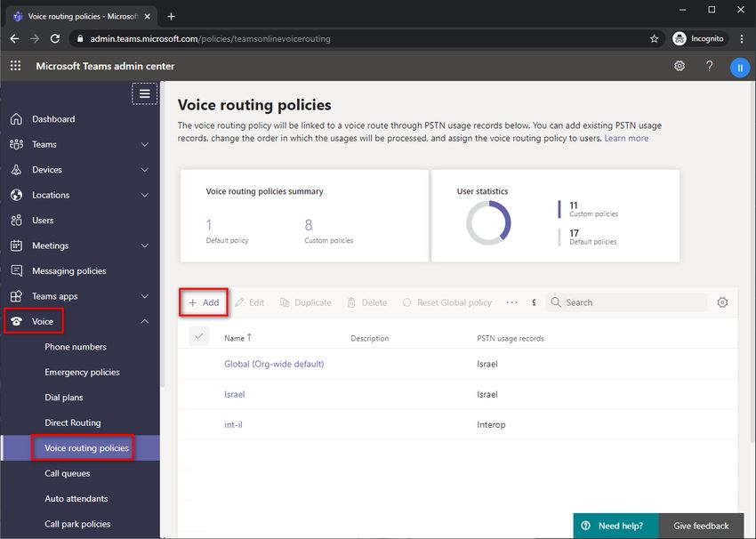Click the Incognito profile indicator
This screenshot has height=539, width=756.
(x=698, y=38)
